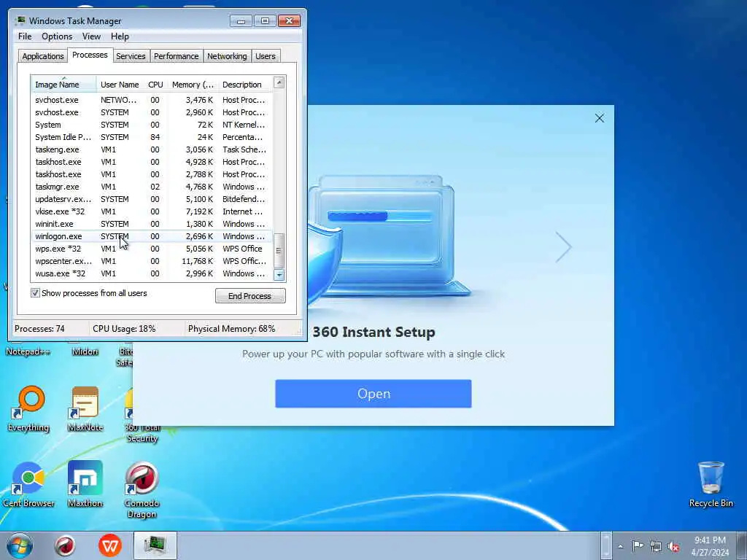Click the svchost.exe row using 2,960 K
The width and height of the screenshot is (747, 560).
coord(152,112)
